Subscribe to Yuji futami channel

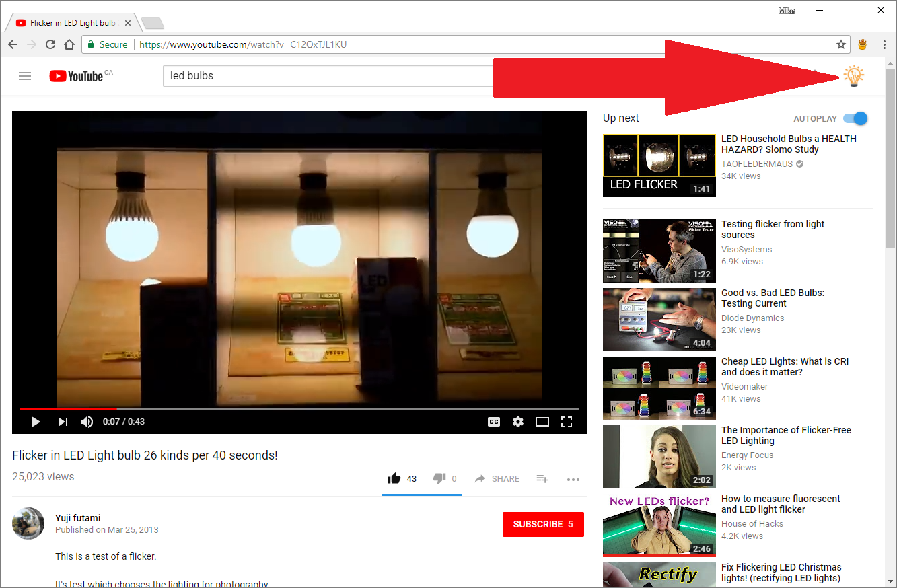point(542,524)
